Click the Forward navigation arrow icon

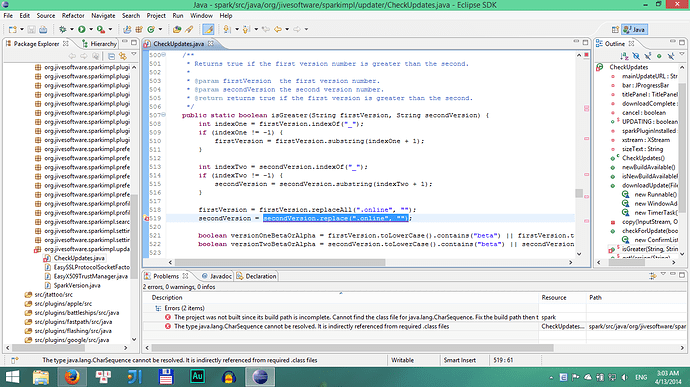[297, 29]
